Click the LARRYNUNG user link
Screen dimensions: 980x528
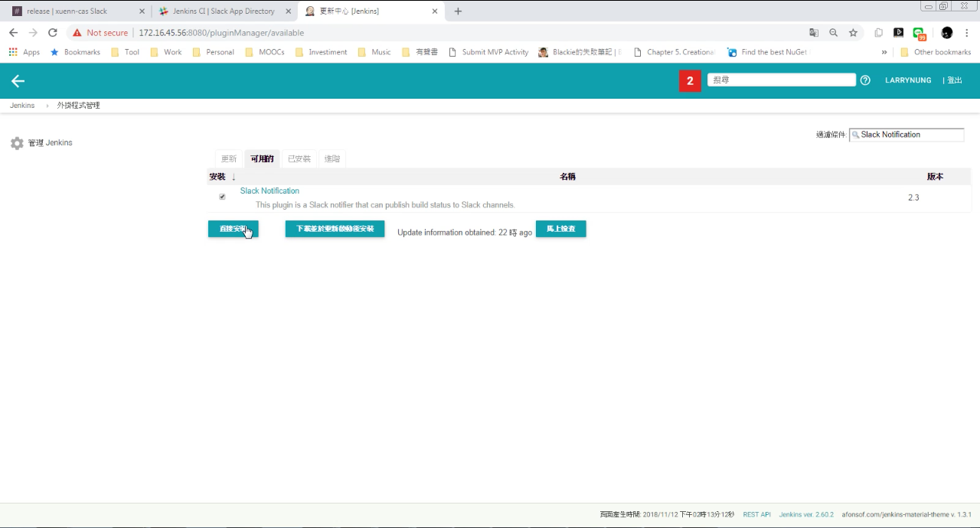908,80
